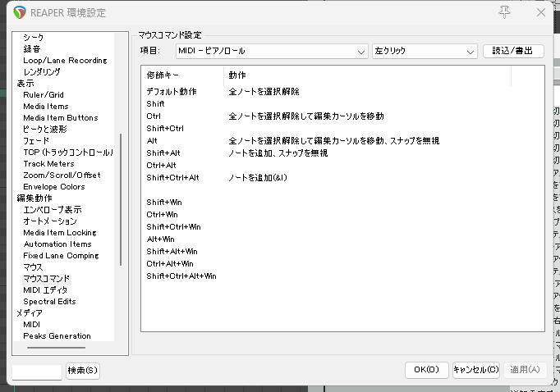560x392 pixels.
Task: Select レンダリング in the settings tree
Action: (x=42, y=71)
